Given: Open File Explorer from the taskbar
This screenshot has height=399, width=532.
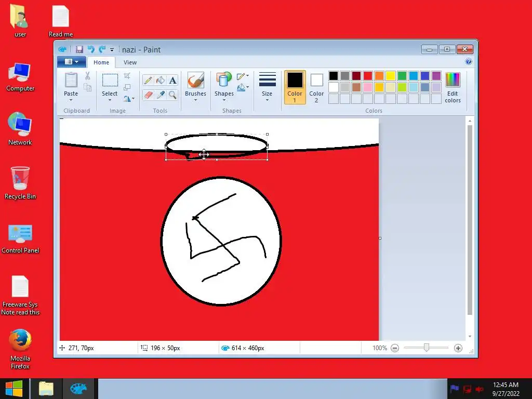Looking at the screenshot, I should coord(46,389).
